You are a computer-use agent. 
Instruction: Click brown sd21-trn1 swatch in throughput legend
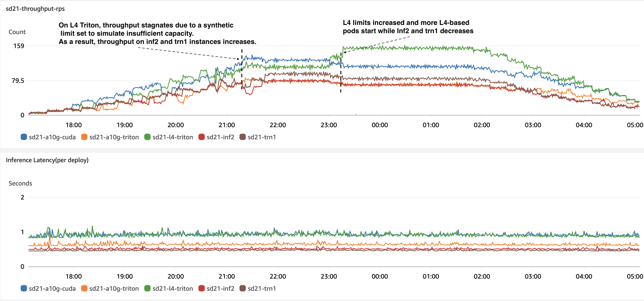(x=242, y=137)
